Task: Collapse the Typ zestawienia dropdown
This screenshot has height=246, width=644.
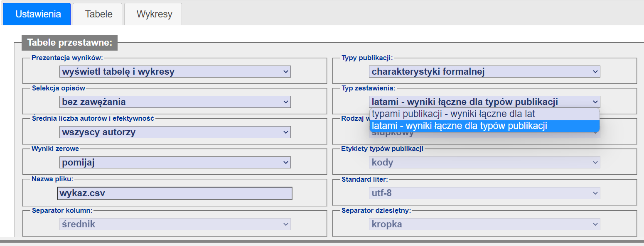Action: point(484,102)
